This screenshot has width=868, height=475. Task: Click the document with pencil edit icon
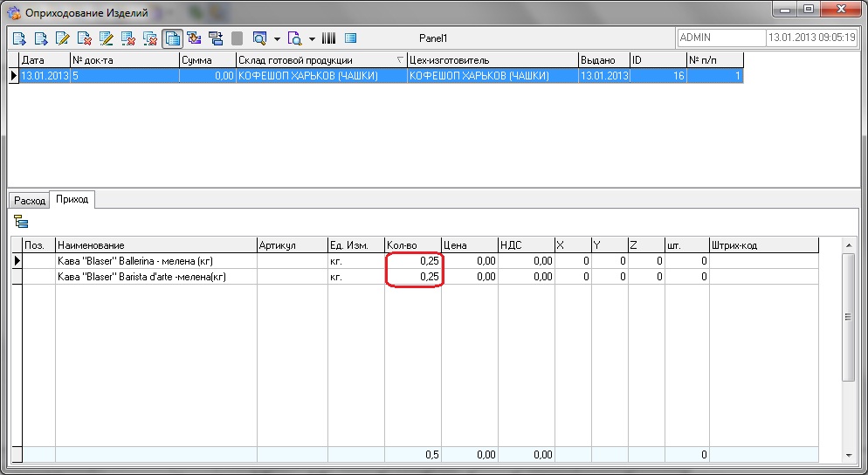tap(63, 38)
